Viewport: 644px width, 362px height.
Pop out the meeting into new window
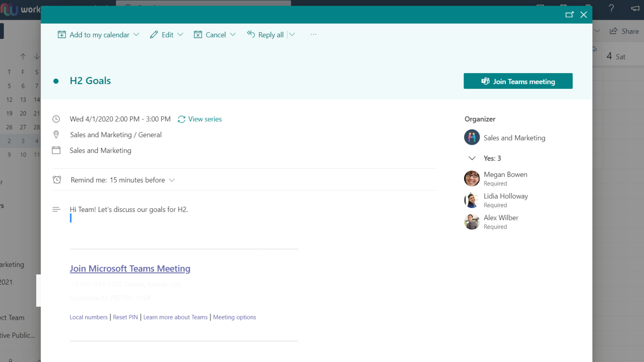point(570,15)
